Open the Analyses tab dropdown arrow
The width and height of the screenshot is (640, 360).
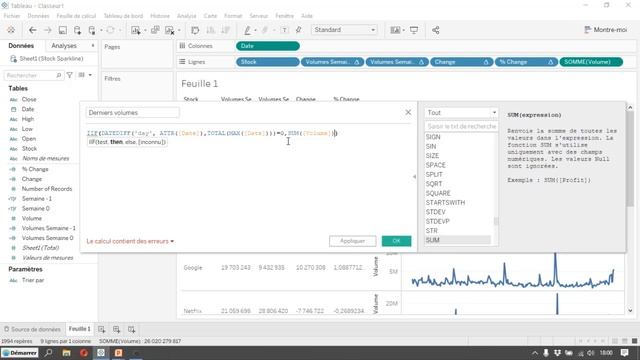(x=93, y=46)
